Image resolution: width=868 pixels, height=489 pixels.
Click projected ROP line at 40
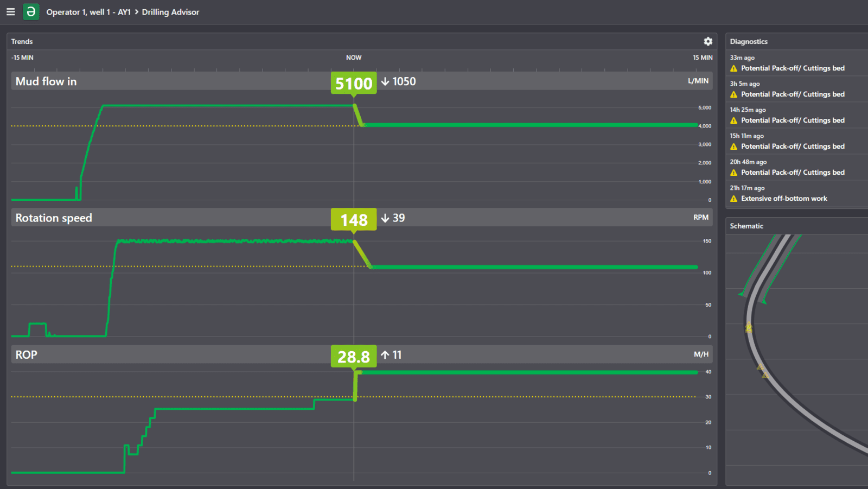tap(527, 372)
